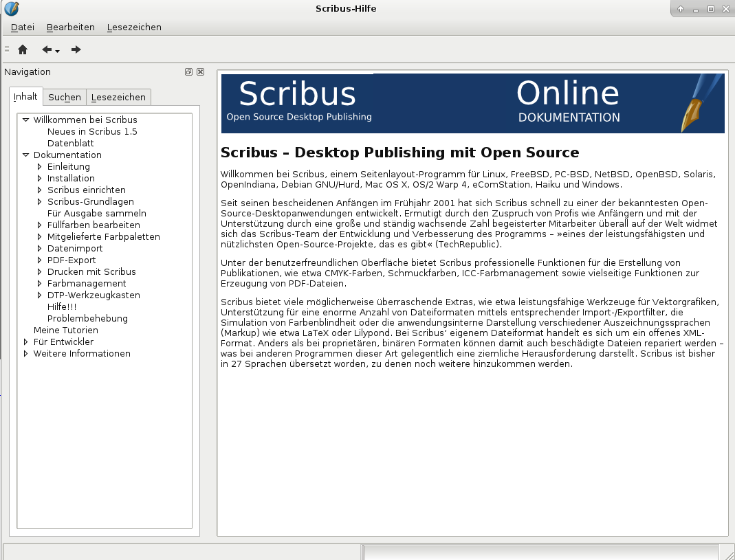
Task: Click the Home icon in toolbar
Action: pos(23,49)
